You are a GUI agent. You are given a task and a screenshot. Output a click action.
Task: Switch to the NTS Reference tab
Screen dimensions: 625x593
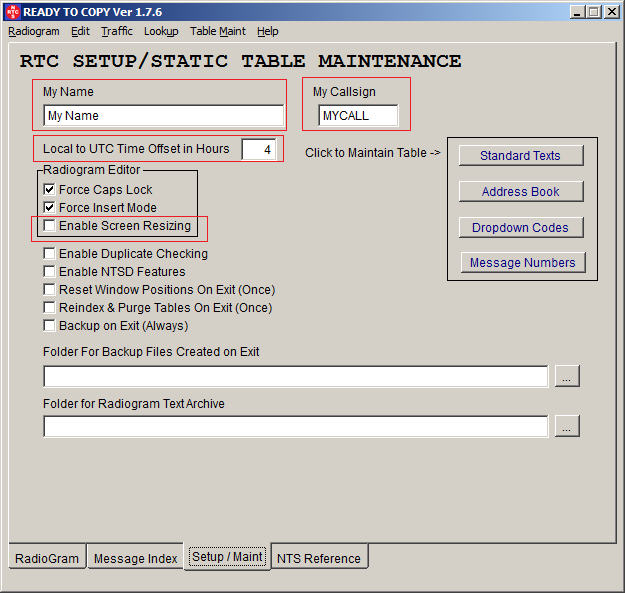click(x=319, y=558)
